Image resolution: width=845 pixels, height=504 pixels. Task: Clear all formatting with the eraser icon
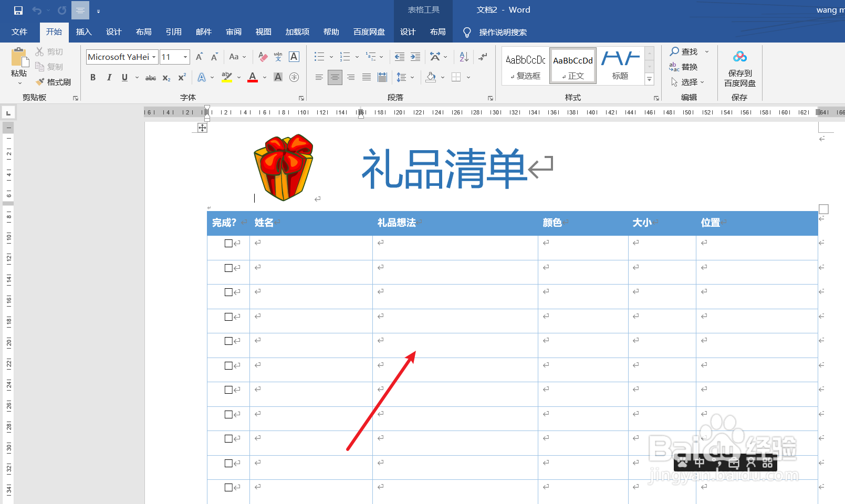point(263,57)
